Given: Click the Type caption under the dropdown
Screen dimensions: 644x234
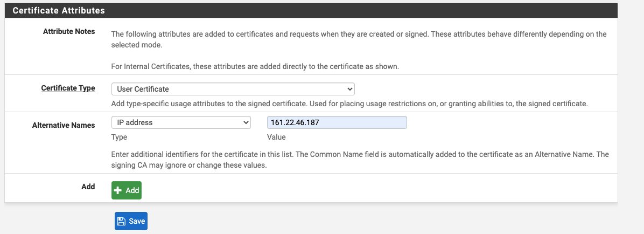Looking at the screenshot, I should [119, 137].
